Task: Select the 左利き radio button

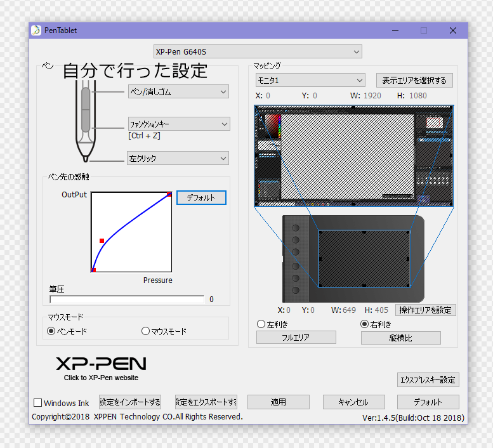Action: pos(261,324)
